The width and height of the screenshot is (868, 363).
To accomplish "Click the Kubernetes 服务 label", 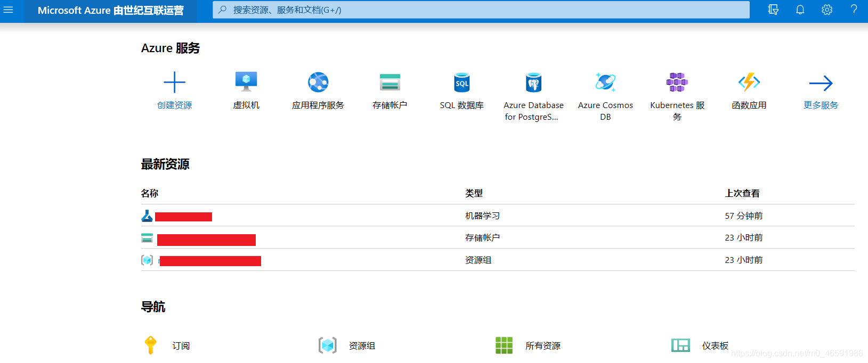I will (677, 111).
